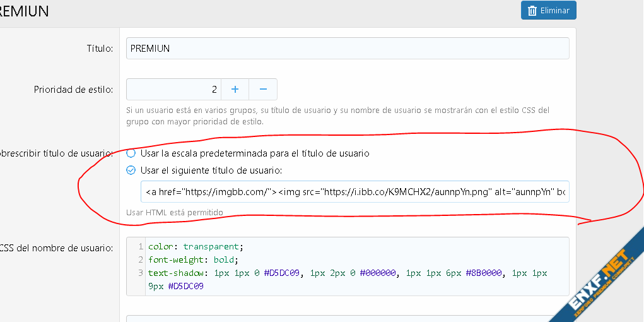Click the empty text area below CSS editor
Image resolution: width=644 pixels, height=322 pixels.
point(347,318)
